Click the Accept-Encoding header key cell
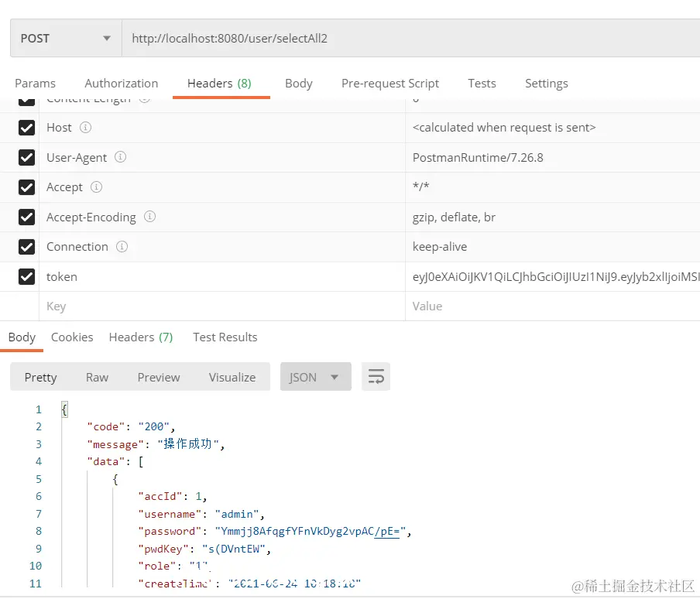The image size is (700, 599). coord(222,217)
